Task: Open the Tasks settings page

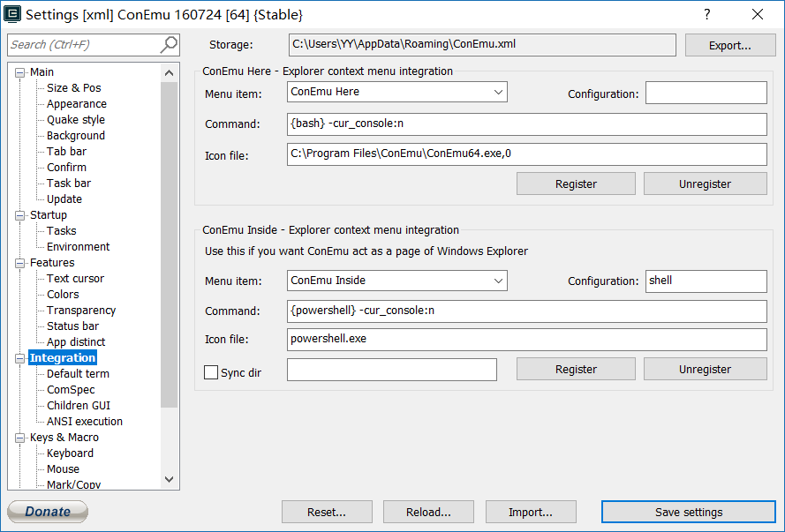Action: point(62,231)
